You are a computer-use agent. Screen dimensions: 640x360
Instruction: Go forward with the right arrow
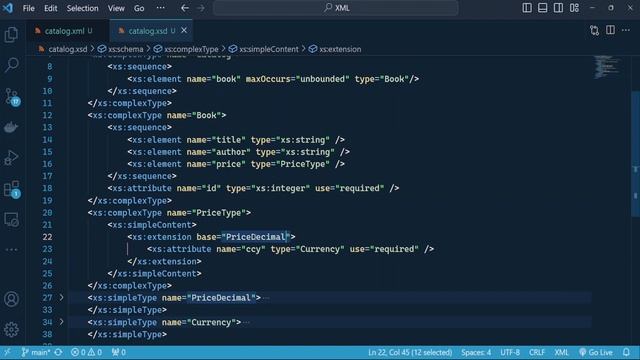[200, 8]
